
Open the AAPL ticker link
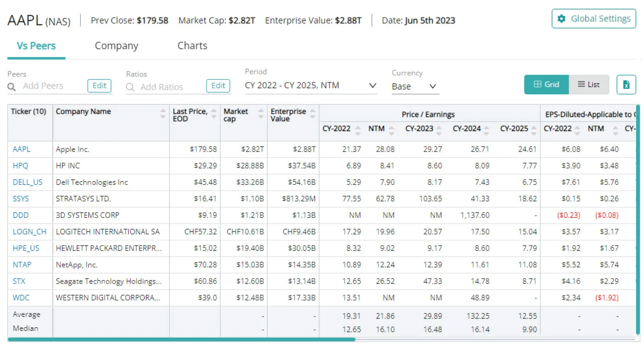click(22, 149)
